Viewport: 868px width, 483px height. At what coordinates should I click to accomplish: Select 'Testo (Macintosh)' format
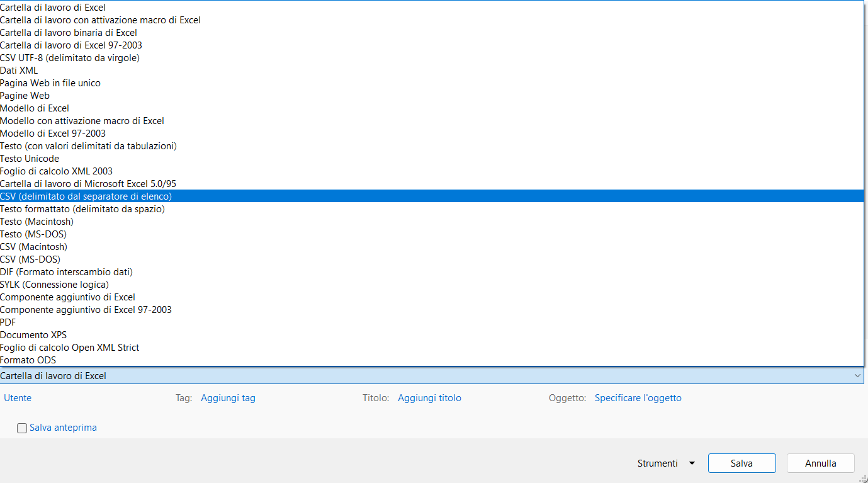point(432,222)
